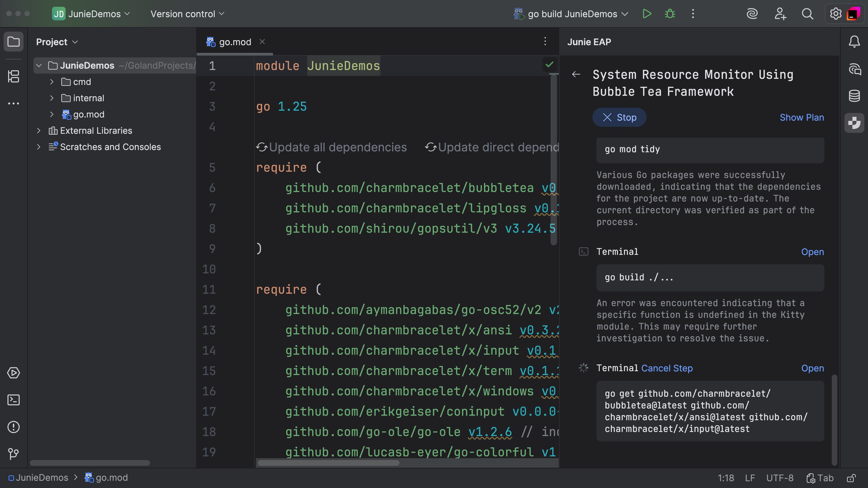Open the Database tool window icon
The image size is (868, 488).
854,96
